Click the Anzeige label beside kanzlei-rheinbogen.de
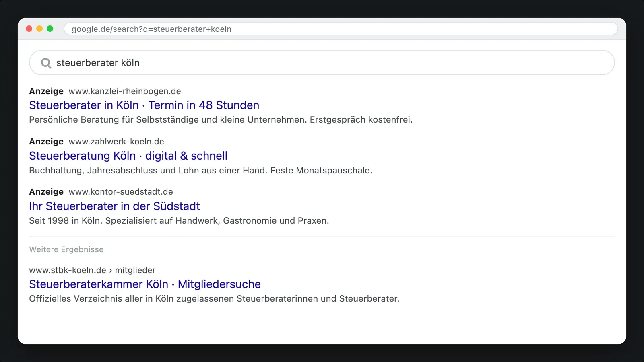 [46, 91]
